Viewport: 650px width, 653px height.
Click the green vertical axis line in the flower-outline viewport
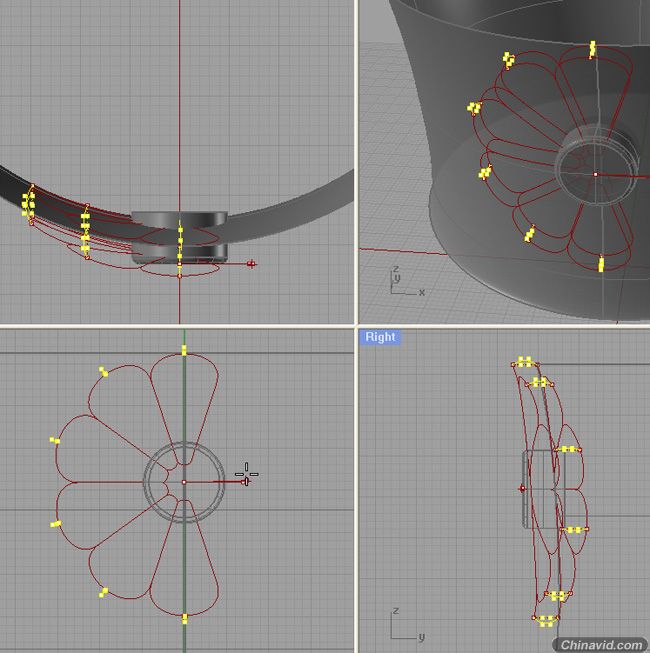point(184,416)
